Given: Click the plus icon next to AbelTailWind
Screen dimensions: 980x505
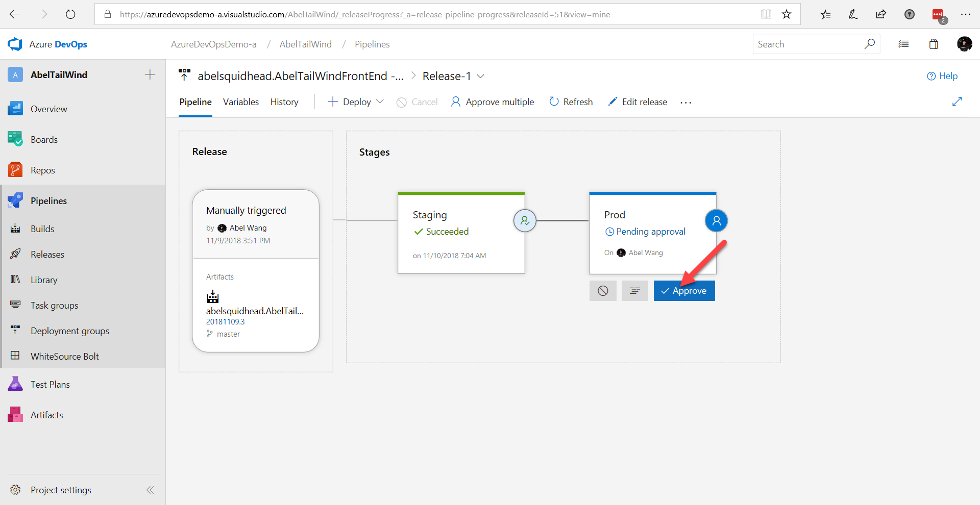Looking at the screenshot, I should click(x=150, y=74).
